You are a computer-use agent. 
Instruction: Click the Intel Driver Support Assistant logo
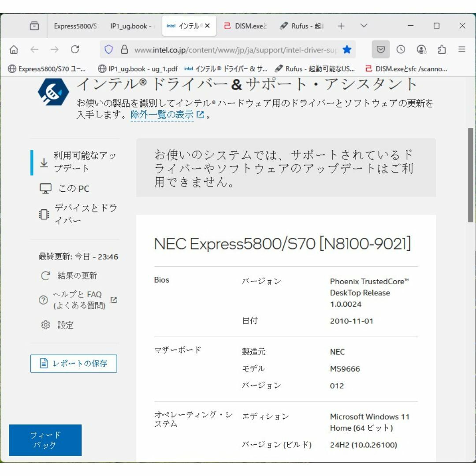click(53, 92)
